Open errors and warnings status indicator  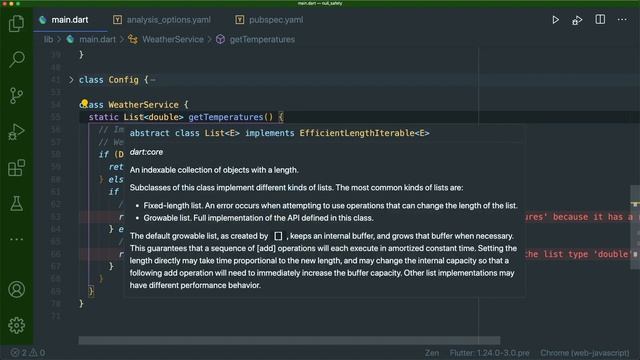tap(27, 352)
